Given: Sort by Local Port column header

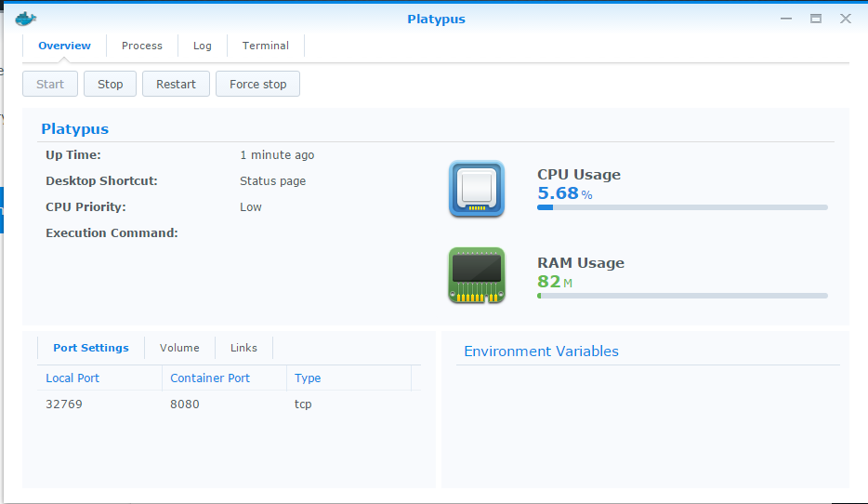Looking at the screenshot, I should pyautogui.click(x=72, y=378).
